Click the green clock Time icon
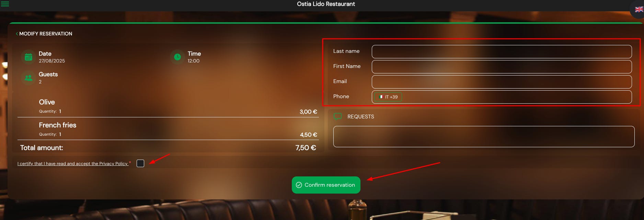Screen dimensions: 644x220 [x=177, y=57]
